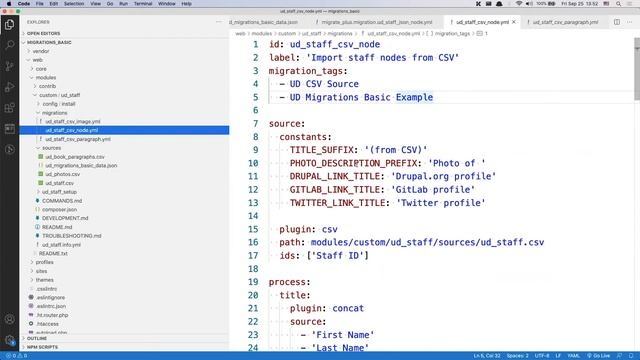Open ud_photos.csv in explorer
This screenshot has height=360, width=640.
click(62, 174)
